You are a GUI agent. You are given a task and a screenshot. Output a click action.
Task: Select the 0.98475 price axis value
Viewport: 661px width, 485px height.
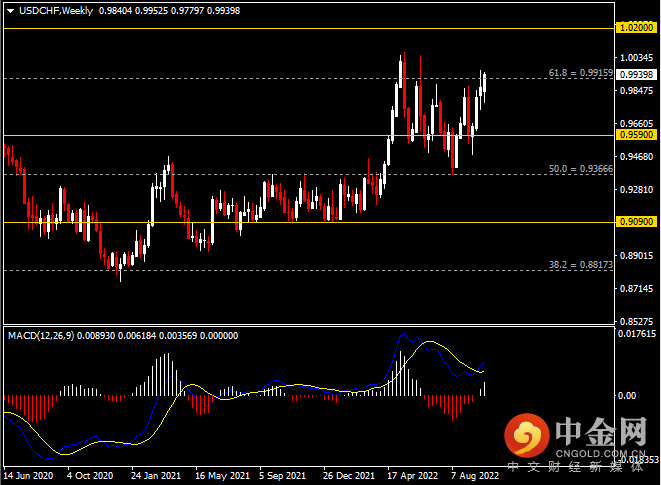point(637,91)
